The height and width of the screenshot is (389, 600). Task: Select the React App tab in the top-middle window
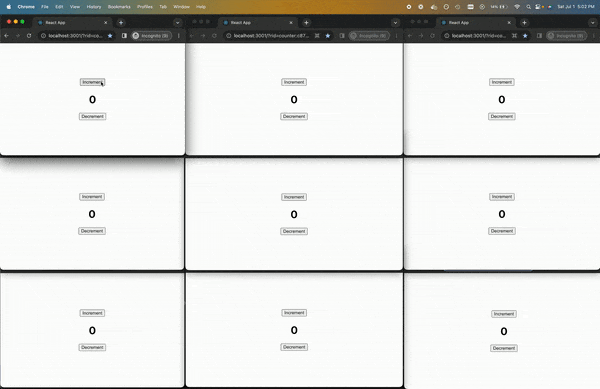(x=258, y=23)
